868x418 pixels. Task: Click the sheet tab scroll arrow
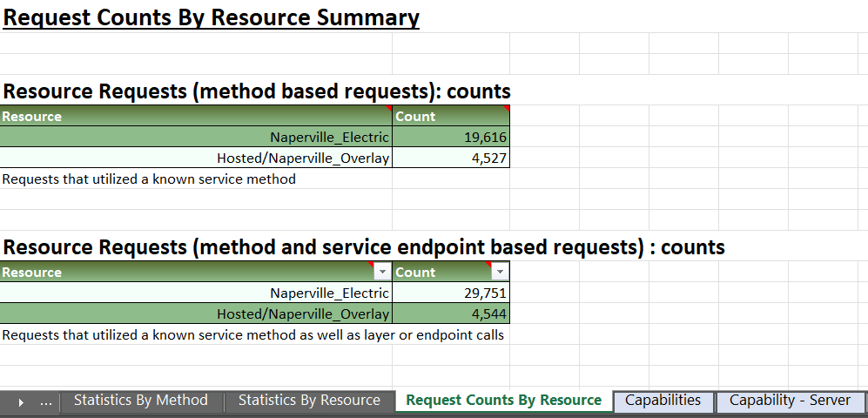[x=21, y=402]
